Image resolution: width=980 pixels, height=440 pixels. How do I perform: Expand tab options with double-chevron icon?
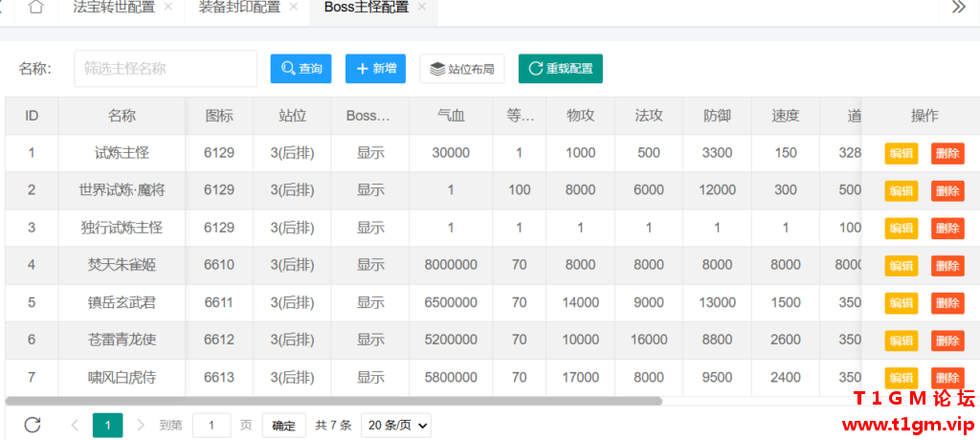click(959, 7)
